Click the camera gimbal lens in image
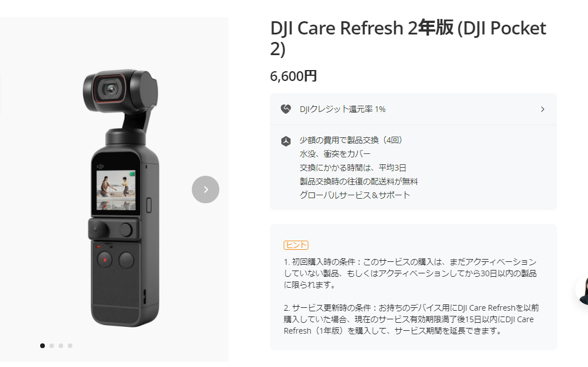 click(x=110, y=89)
